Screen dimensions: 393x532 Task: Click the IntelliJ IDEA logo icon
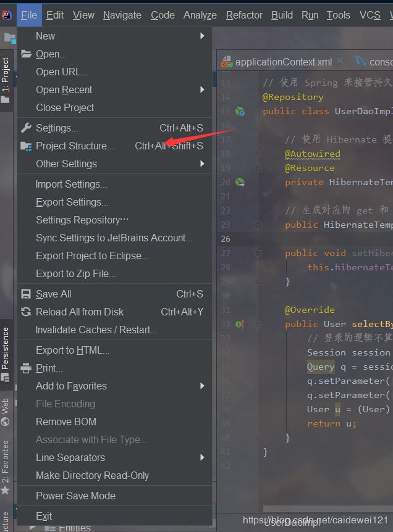tap(6, 15)
